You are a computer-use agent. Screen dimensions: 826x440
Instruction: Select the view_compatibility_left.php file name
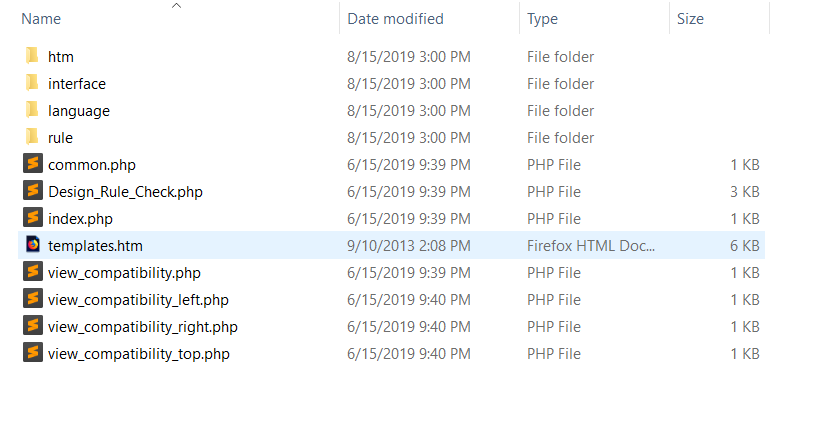point(138,300)
